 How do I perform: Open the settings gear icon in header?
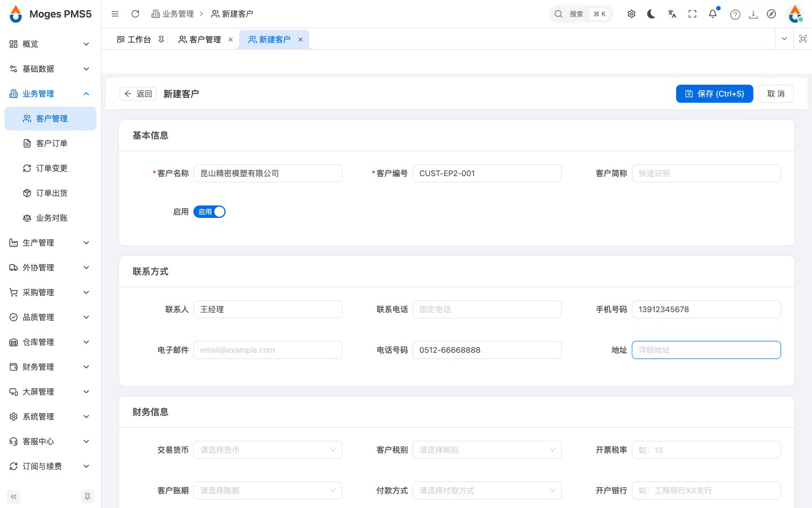click(x=632, y=14)
